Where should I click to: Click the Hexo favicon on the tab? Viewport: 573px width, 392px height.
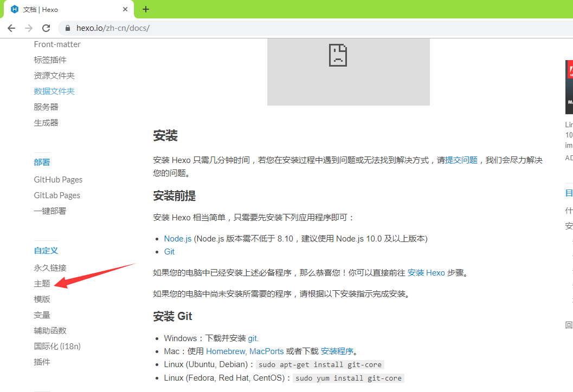click(15, 9)
